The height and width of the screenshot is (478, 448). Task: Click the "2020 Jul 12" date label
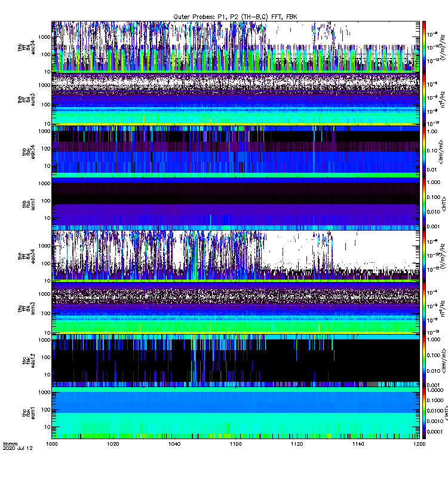coord(18,448)
